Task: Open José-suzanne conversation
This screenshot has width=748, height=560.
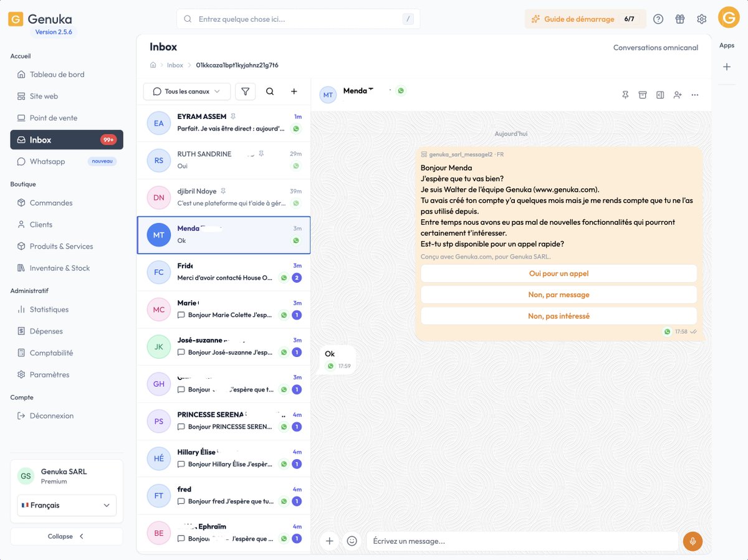Action: tap(224, 347)
